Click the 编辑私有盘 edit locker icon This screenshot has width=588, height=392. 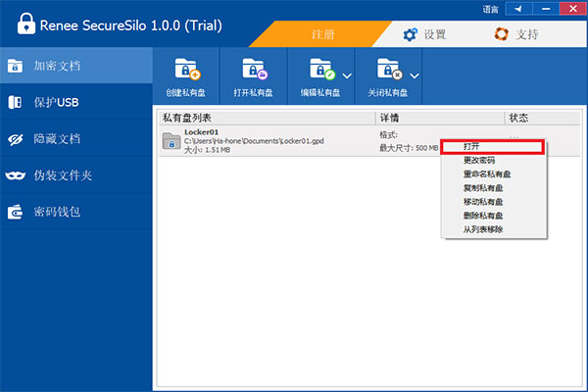point(321,69)
